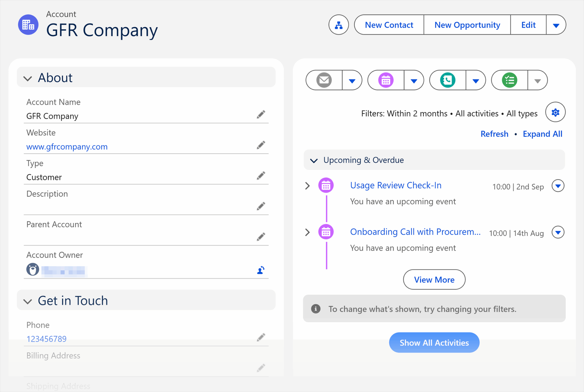Open activity timeline settings gear
The image size is (584, 392).
tap(555, 112)
